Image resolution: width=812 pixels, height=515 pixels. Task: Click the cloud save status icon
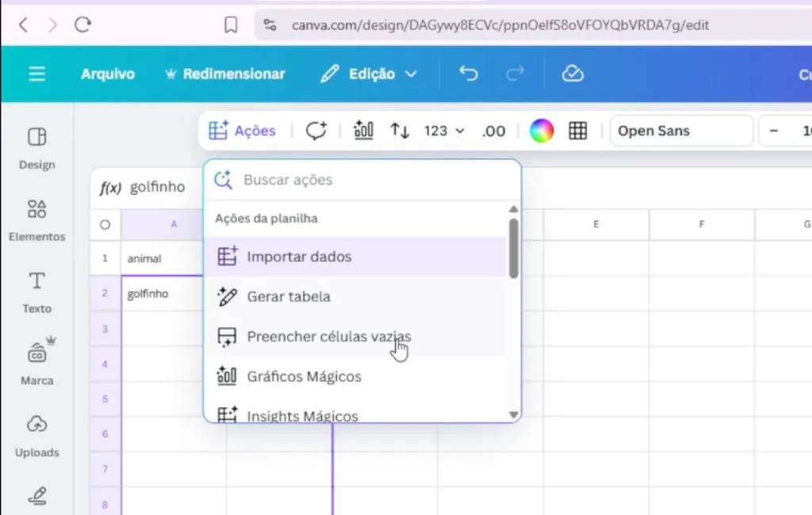coord(573,74)
